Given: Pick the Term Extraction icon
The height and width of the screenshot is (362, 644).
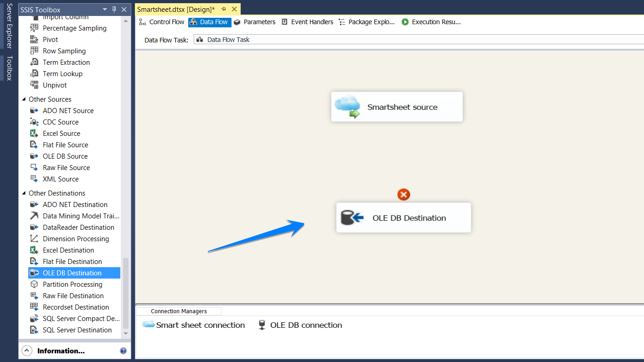Looking at the screenshot, I should pyautogui.click(x=34, y=62).
